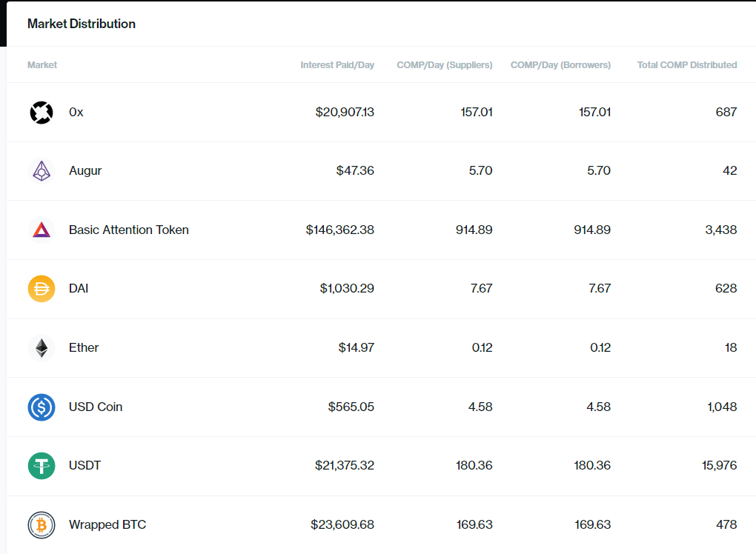Image resolution: width=756 pixels, height=554 pixels.
Task: Open the Ether market name
Action: click(x=84, y=348)
